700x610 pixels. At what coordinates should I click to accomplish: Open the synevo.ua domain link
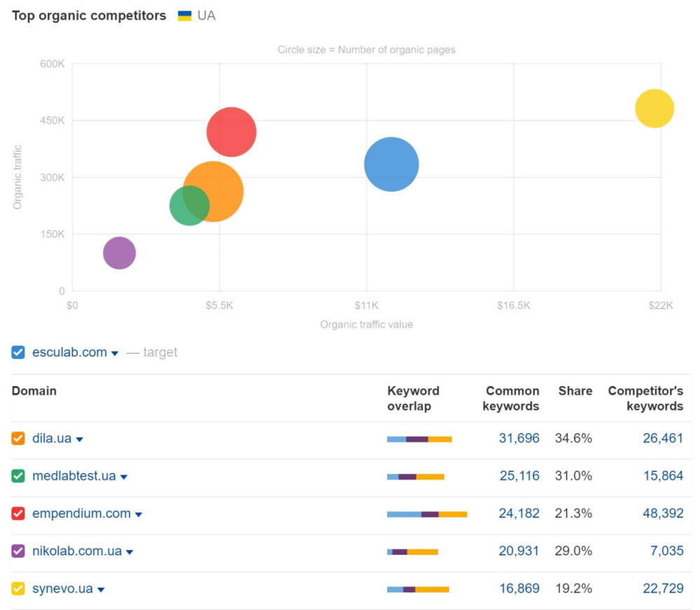click(62, 588)
